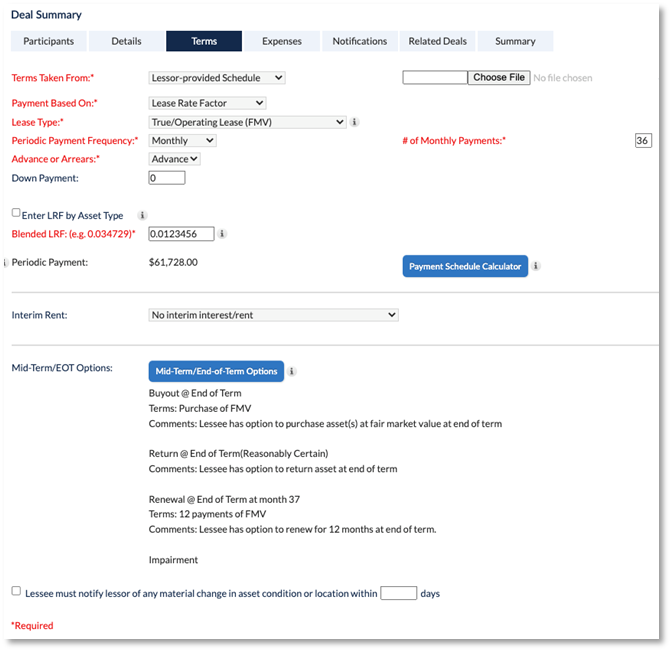Click the 'Mid-Term/EOT Options:' label
Screen dimensions: 671x651
coord(62,368)
